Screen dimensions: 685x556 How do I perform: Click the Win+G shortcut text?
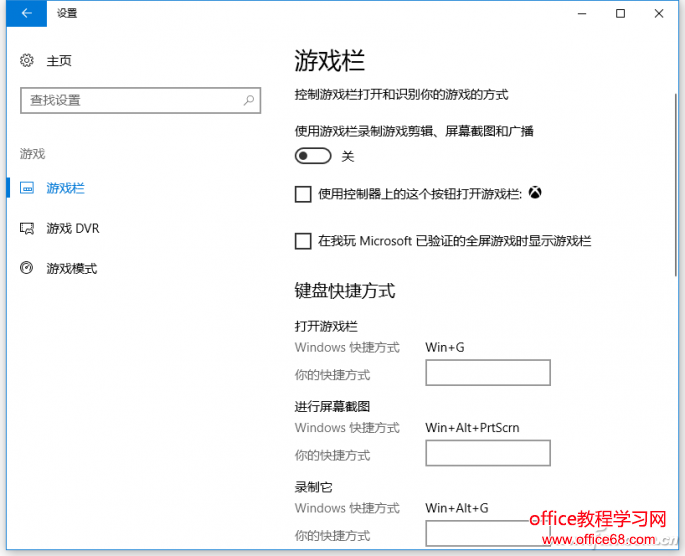click(x=445, y=347)
